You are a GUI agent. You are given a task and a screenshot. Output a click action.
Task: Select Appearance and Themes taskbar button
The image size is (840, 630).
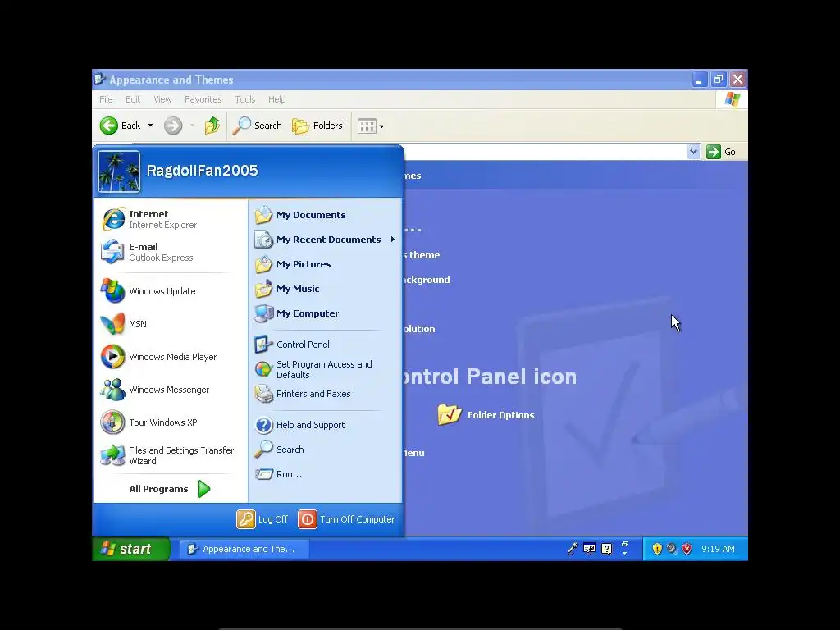click(x=243, y=549)
